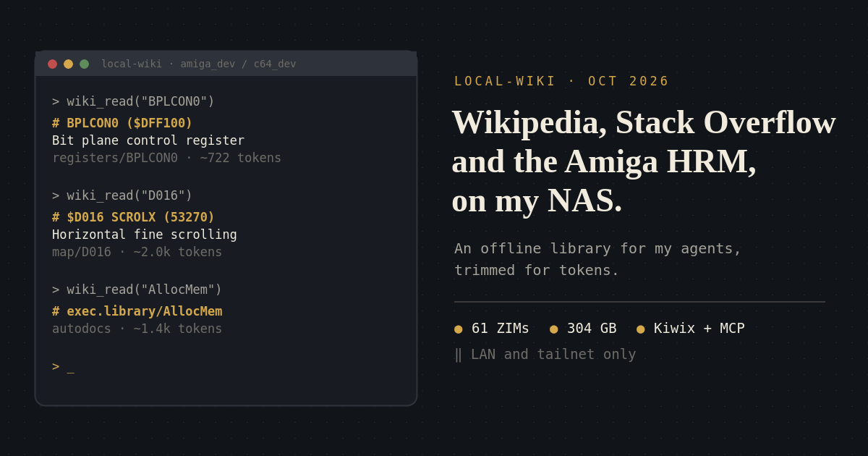Screen dimensions: 868x456
Task: Click 'LAN and tailnet only' note
Action: coord(553,354)
